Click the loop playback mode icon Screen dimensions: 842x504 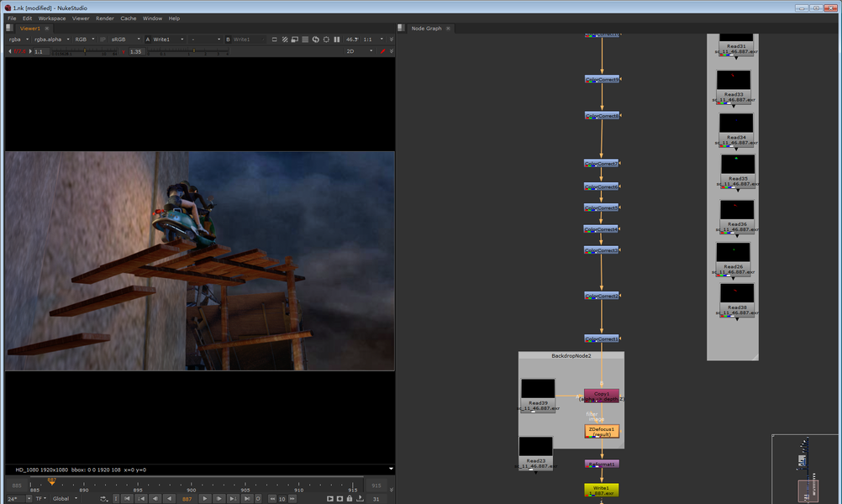pos(103,499)
